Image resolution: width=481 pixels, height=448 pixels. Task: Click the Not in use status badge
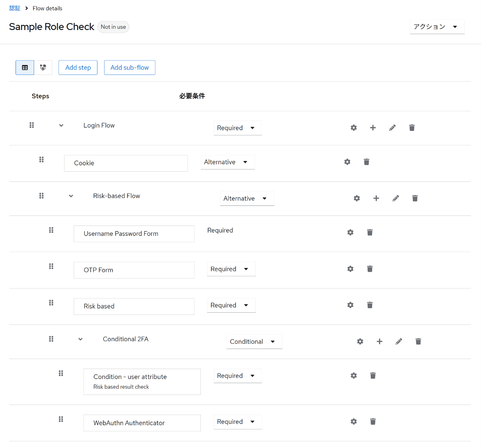(x=113, y=27)
